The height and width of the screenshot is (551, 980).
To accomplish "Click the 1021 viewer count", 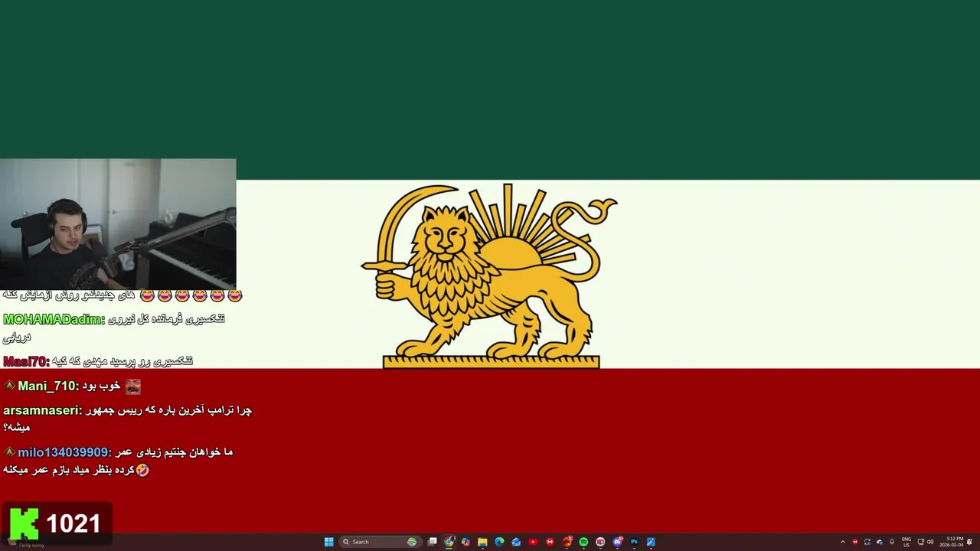I will point(73,524).
